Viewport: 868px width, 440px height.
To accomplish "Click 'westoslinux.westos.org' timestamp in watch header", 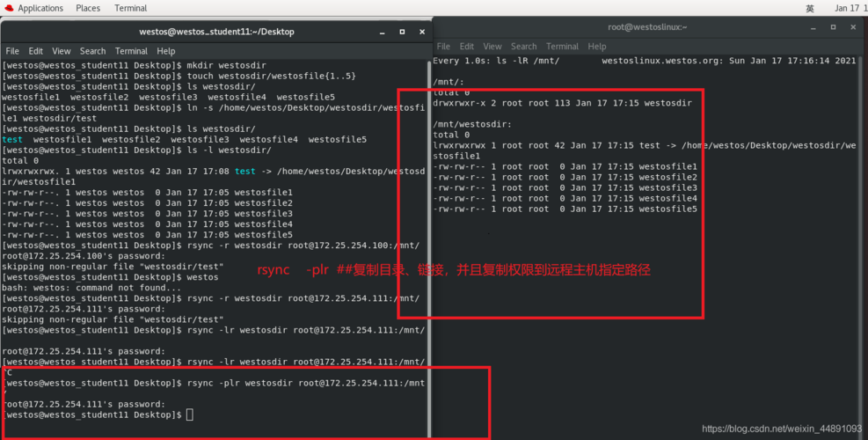I will pyautogui.click(x=728, y=61).
